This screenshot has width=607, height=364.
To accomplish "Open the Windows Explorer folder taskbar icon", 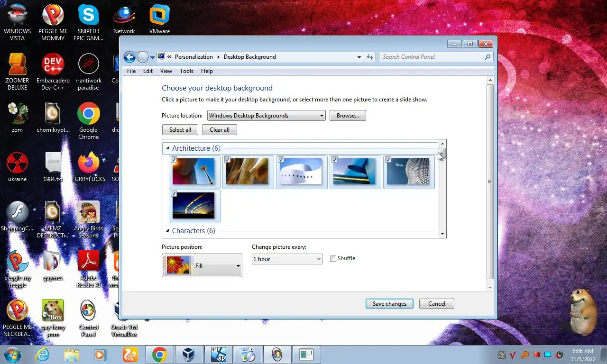I will (x=72, y=355).
